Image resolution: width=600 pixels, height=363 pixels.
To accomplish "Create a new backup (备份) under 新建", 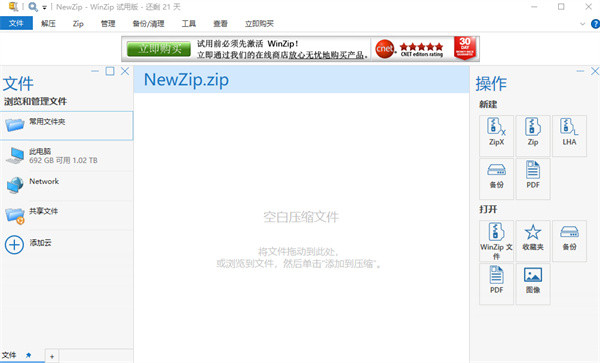I will tap(496, 179).
